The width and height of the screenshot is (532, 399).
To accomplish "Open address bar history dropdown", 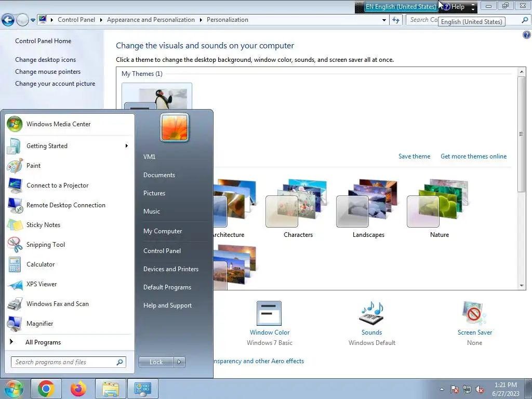I will pyautogui.click(x=384, y=20).
